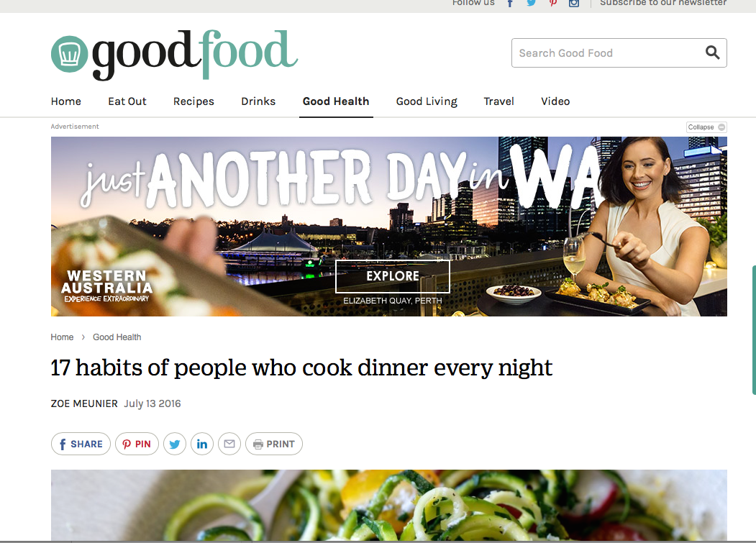Click the Good Health breadcrumb link
Viewport: 756px width, 543px height.
click(117, 337)
